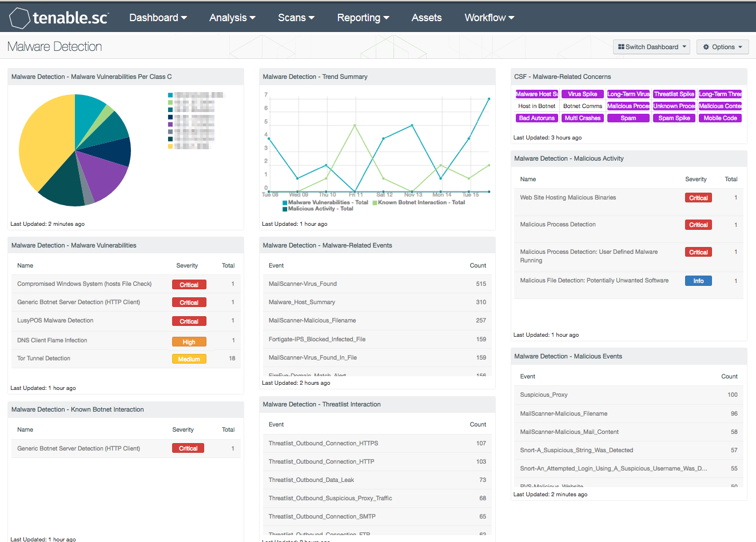Select the Mobile Code indicator
Screen dimensions: 756x542
click(x=720, y=118)
